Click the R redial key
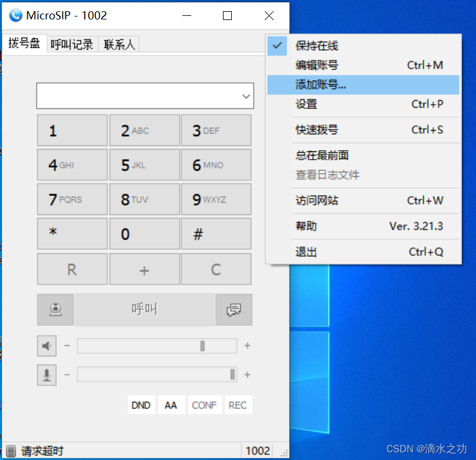The image size is (476, 460). click(x=72, y=269)
